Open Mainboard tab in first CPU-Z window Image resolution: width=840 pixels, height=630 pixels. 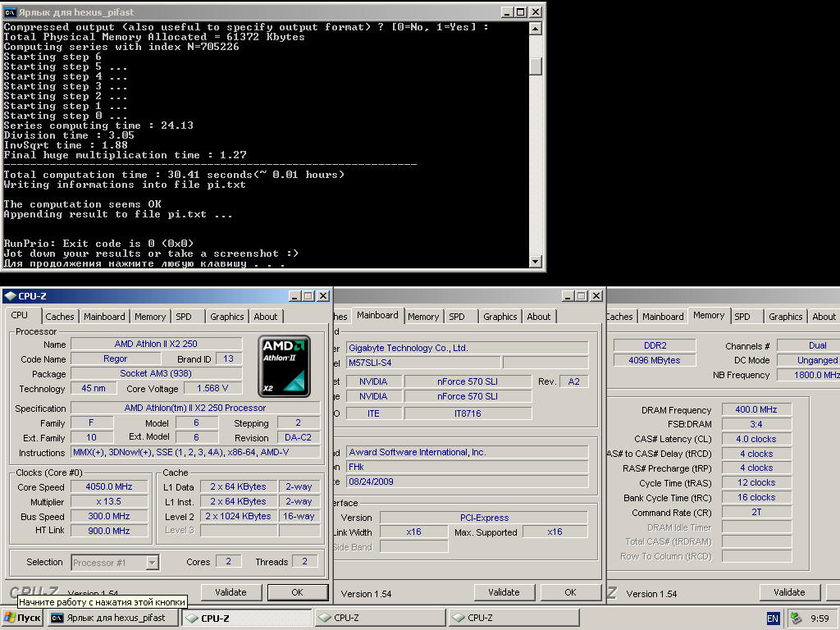tap(104, 317)
